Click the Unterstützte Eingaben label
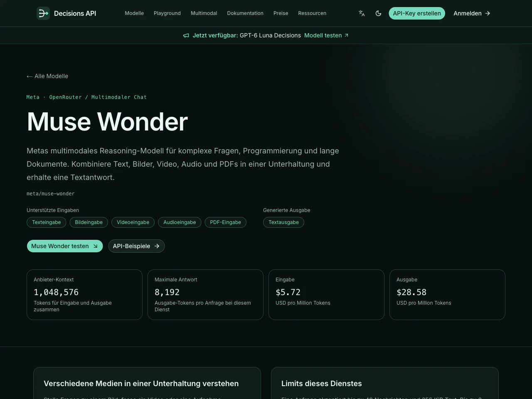 coord(53,210)
